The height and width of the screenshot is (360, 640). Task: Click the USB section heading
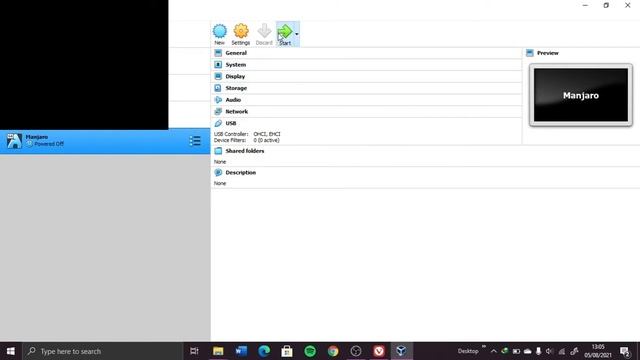pyautogui.click(x=231, y=123)
